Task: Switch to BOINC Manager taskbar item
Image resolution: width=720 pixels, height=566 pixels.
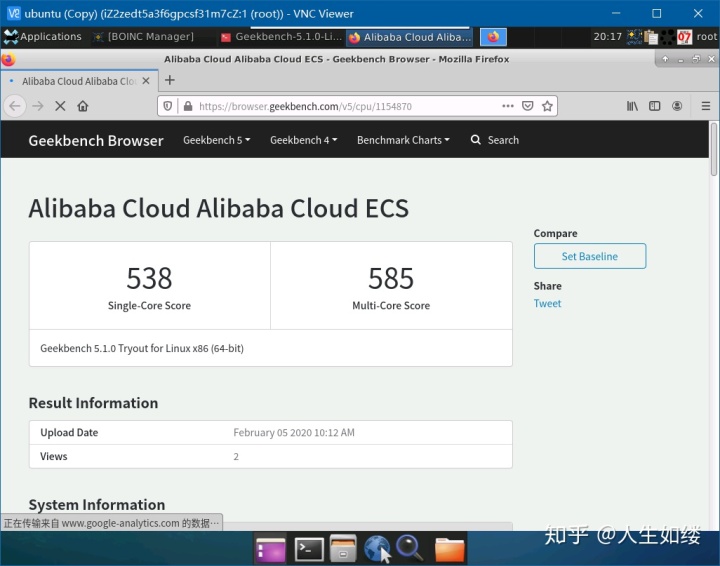Action: click(143, 37)
